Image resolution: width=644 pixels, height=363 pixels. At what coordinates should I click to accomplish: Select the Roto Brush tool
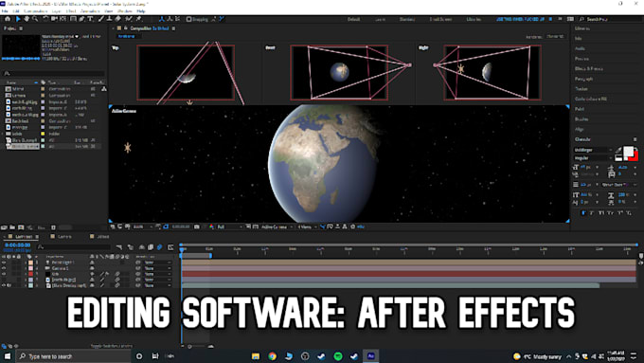(x=129, y=19)
